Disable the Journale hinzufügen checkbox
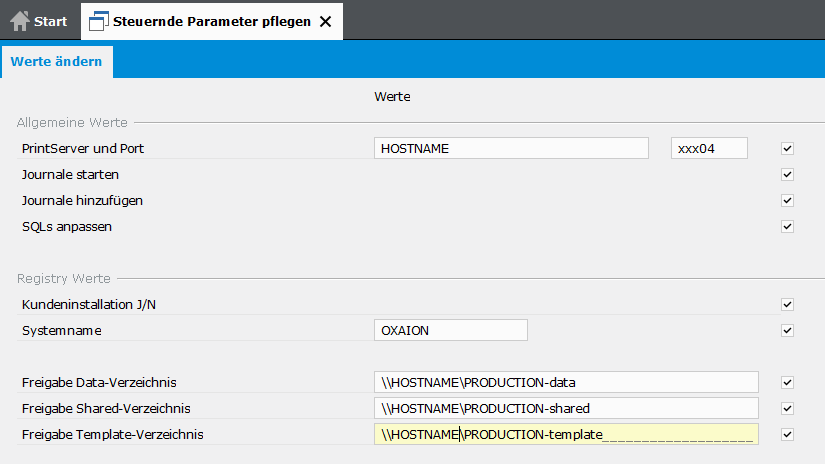Screen dimensions: 825x464 click(x=788, y=201)
